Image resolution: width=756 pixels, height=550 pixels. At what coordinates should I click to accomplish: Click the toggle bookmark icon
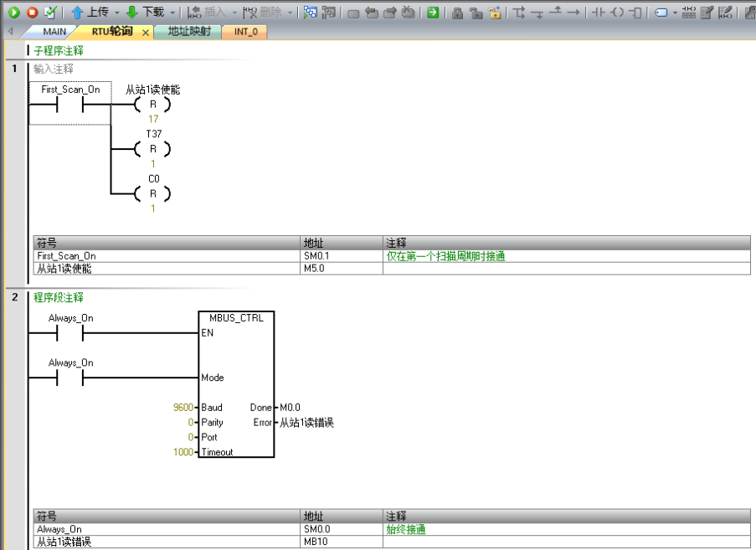point(353,13)
